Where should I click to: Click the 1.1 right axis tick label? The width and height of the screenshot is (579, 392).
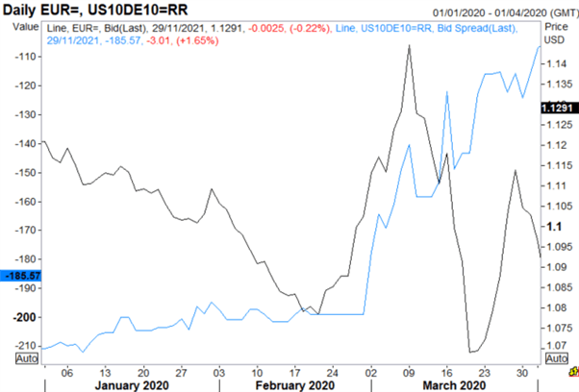(554, 227)
